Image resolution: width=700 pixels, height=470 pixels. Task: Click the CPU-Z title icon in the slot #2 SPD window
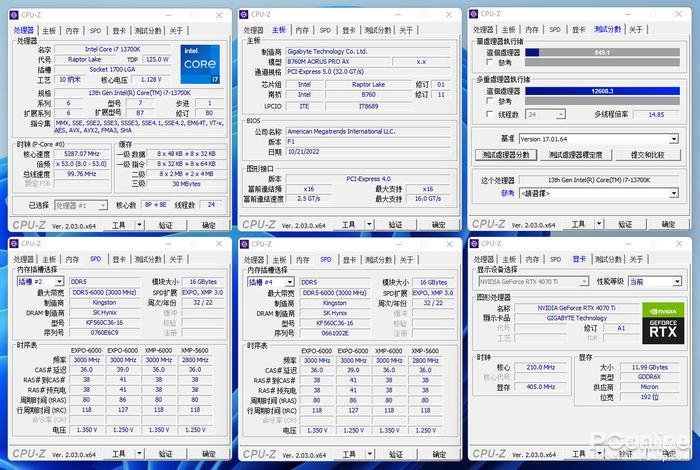(x=14, y=244)
